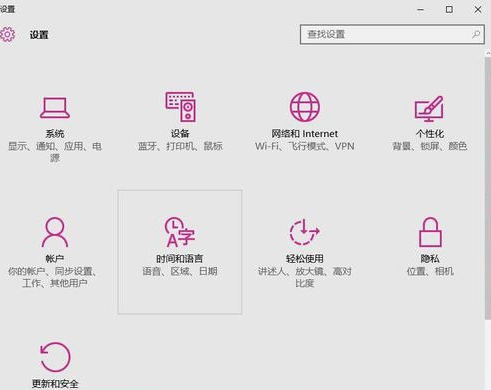
Task: Click the 显示、通知、应用、电源 description
Action: point(55,152)
